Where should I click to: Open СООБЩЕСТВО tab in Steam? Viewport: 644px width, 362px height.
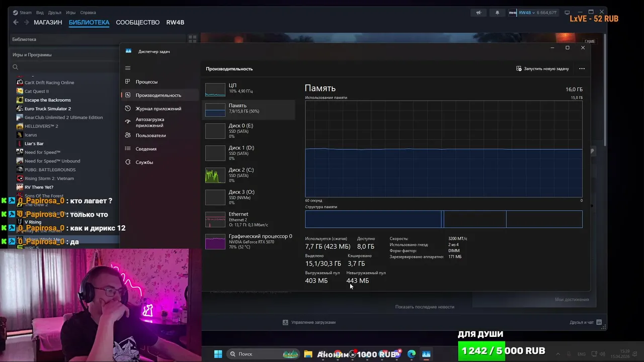click(138, 23)
